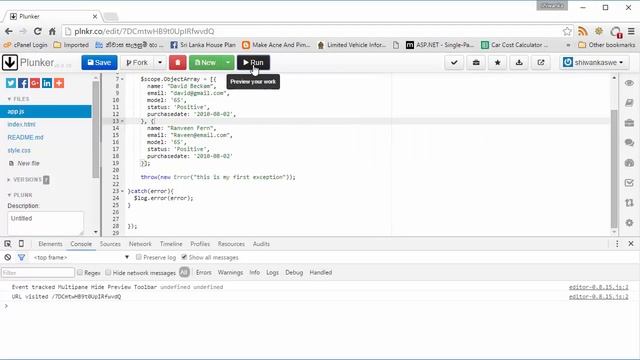
Task: Open preview in external window icon
Action: [540, 62]
